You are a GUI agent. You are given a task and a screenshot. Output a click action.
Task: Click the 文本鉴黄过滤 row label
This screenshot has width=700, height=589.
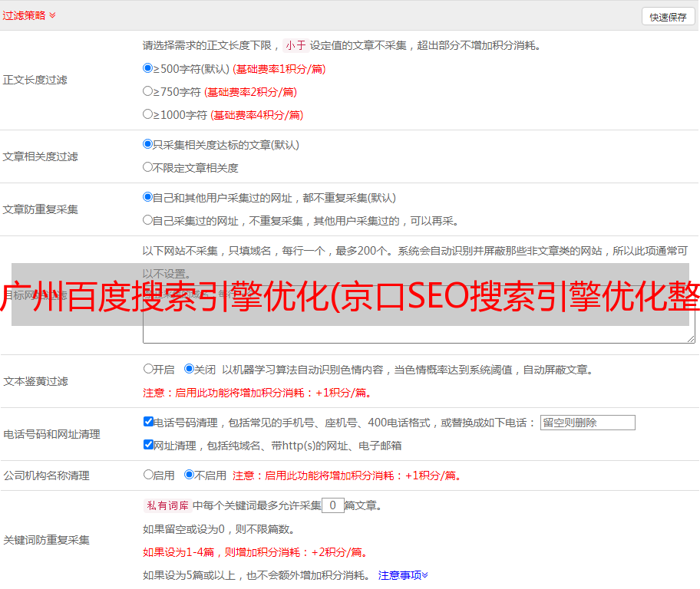(x=36, y=381)
